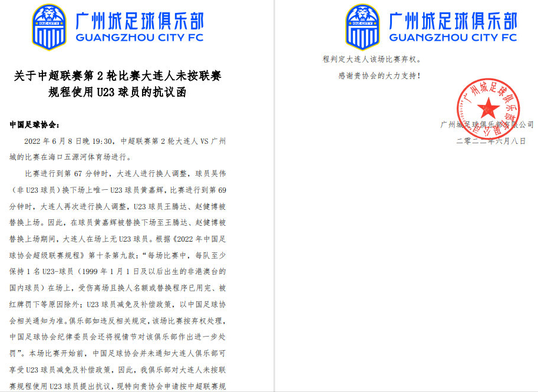Click the line starting 保持 1 名 U23-球员
This screenshot has height=392, width=538.
click(118, 272)
